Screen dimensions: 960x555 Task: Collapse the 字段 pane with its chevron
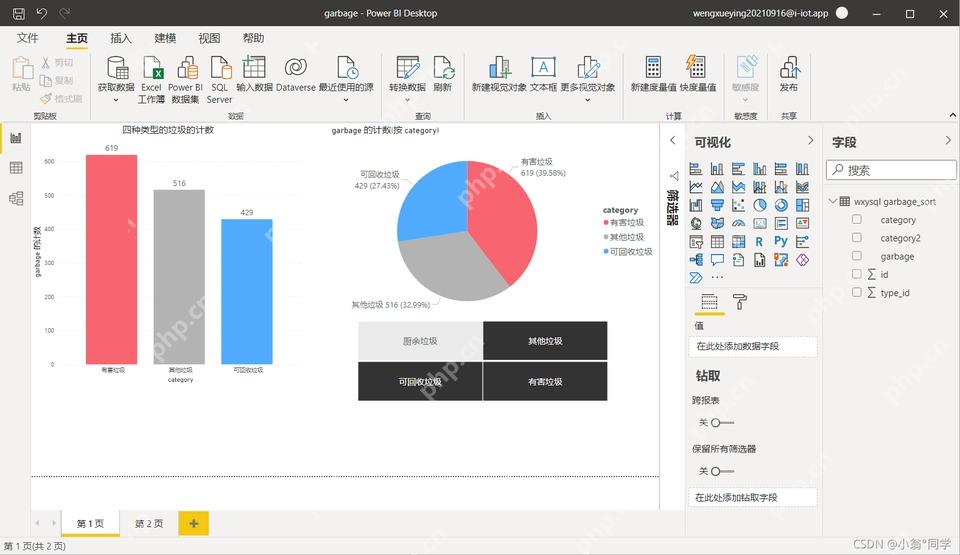948,140
